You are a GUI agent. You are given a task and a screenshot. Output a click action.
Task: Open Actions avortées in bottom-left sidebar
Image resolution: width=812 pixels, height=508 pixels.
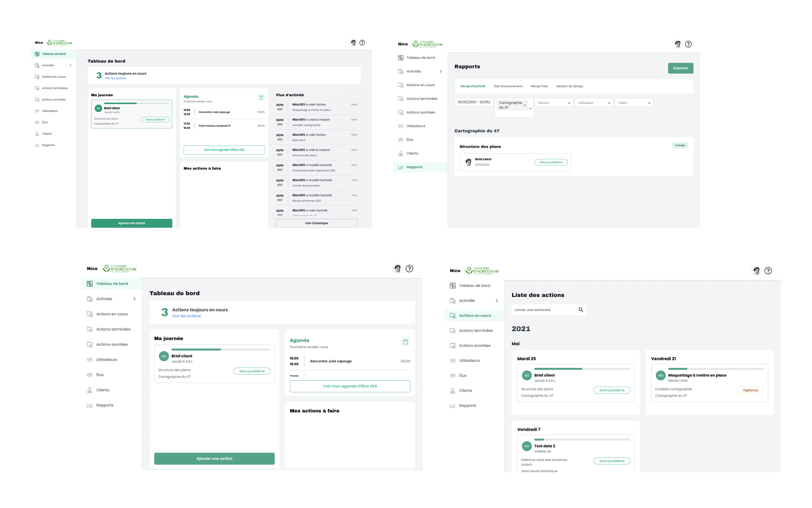click(x=111, y=344)
